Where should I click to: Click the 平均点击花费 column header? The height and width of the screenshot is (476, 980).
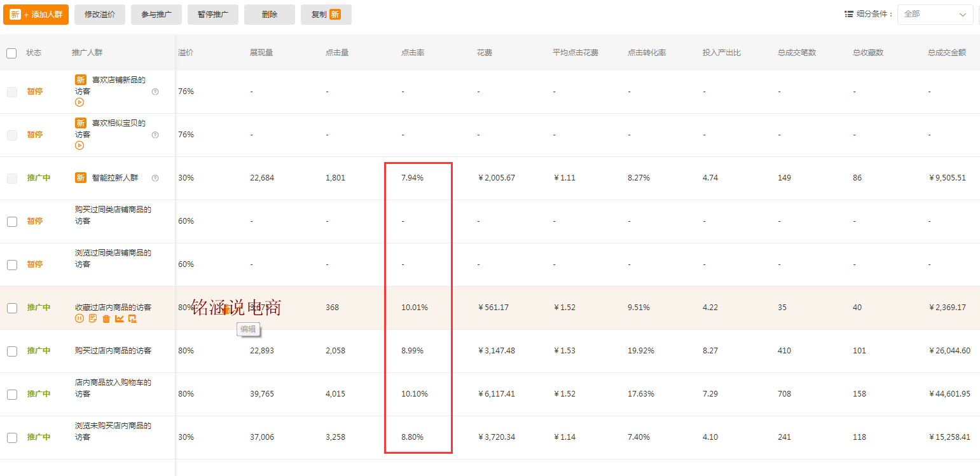[x=576, y=53]
